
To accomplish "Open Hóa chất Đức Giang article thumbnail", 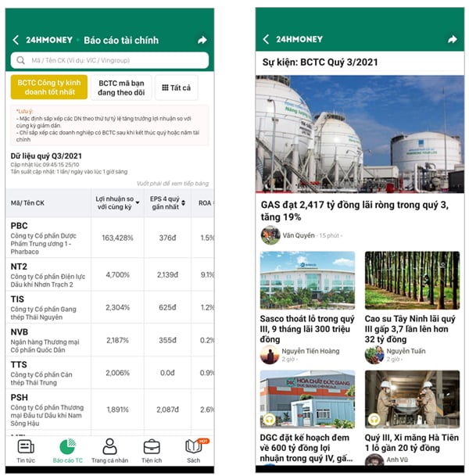I will [307, 399].
